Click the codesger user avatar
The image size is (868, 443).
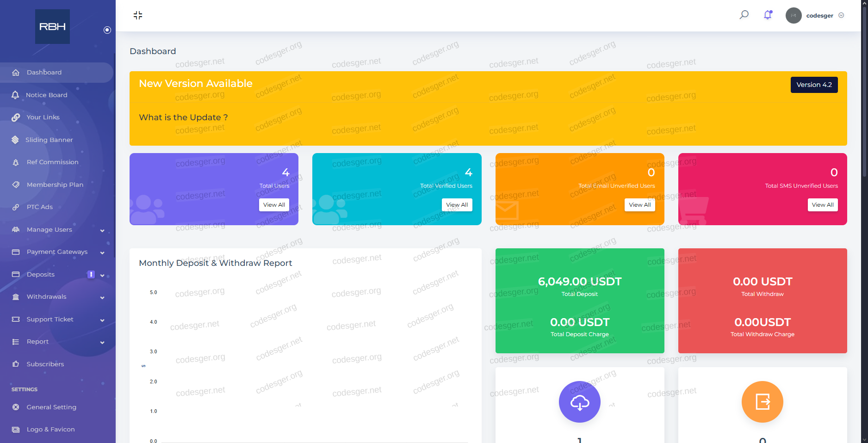pyautogui.click(x=794, y=15)
